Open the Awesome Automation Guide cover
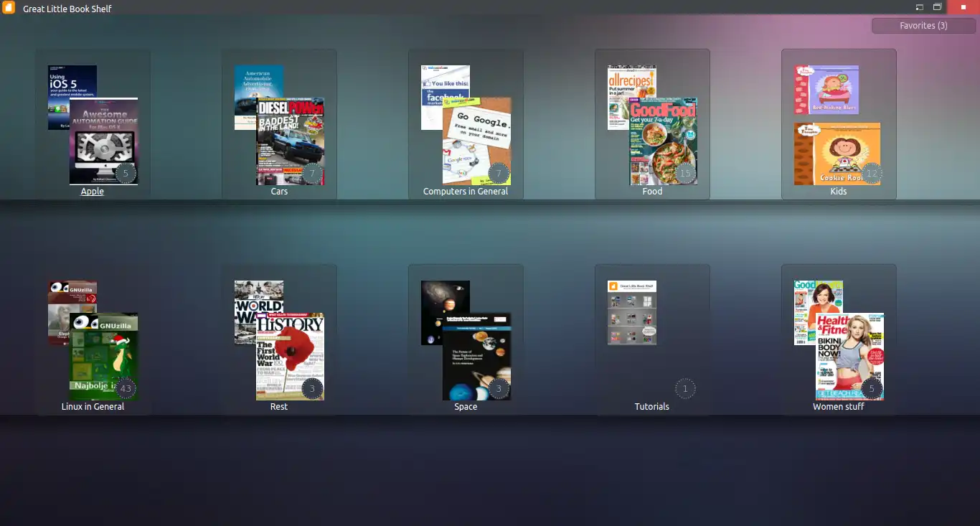This screenshot has height=526, width=980. [x=104, y=141]
